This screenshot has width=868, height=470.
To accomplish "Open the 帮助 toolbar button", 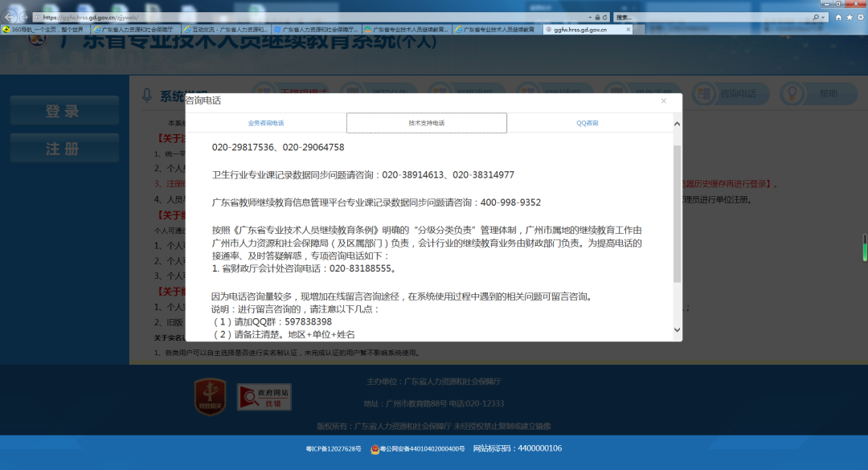I will pos(819,93).
